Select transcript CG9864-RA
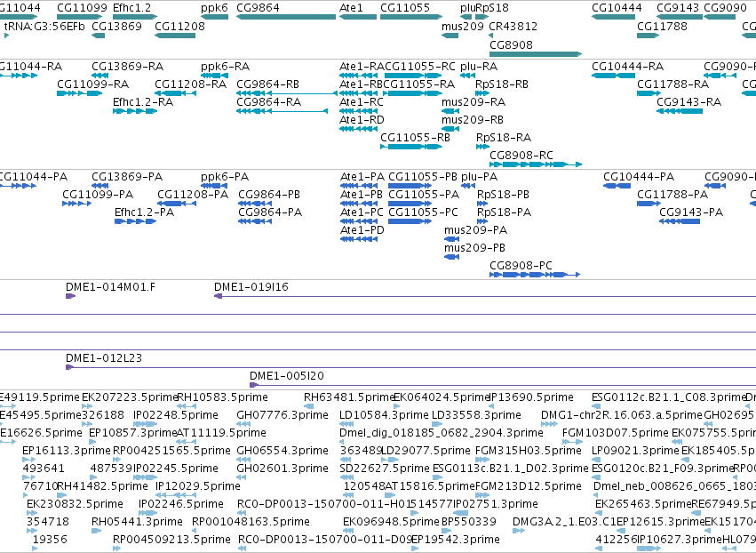 pos(282,111)
